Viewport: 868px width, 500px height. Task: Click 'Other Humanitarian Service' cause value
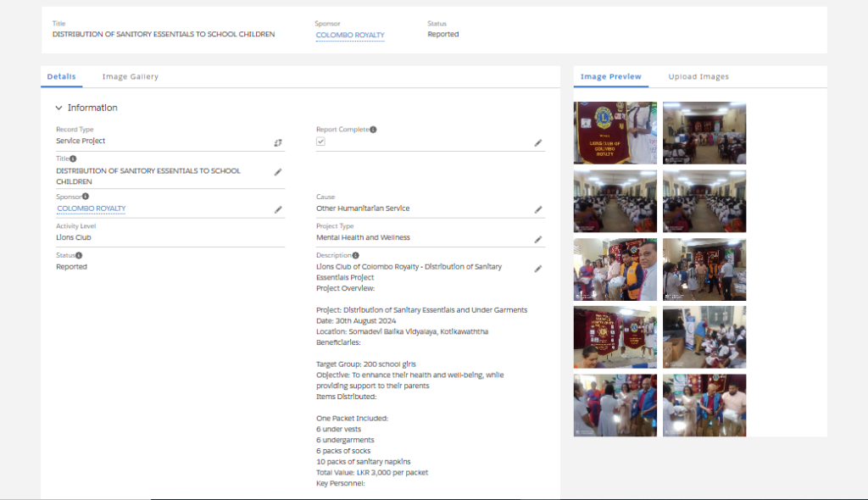tap(363, 208)
